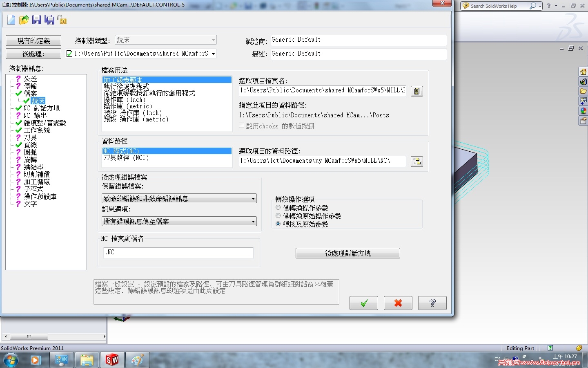
Task: Open Custom Properties tab in task pane
Action: [584, 121]
